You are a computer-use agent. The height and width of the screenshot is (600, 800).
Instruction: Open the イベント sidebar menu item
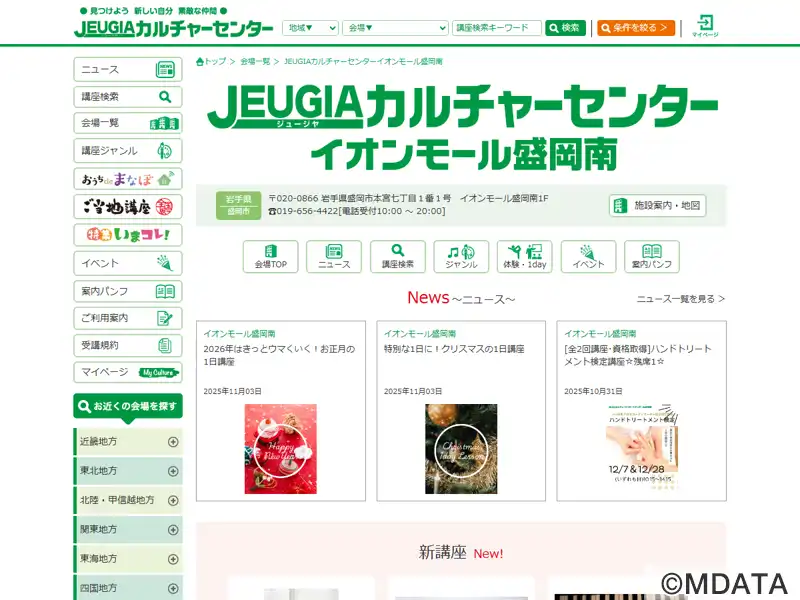(x=128, y=263)
